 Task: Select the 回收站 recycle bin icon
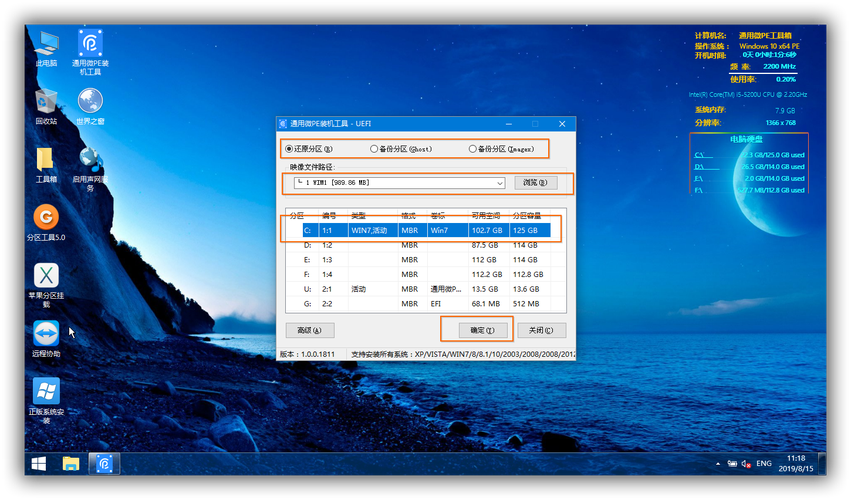point(46,106)
